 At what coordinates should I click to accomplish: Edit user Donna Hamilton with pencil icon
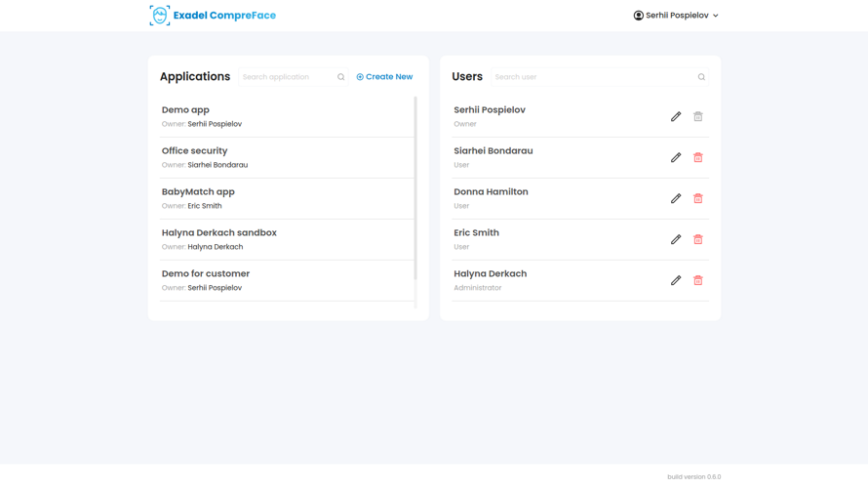(x=676, y=198)
